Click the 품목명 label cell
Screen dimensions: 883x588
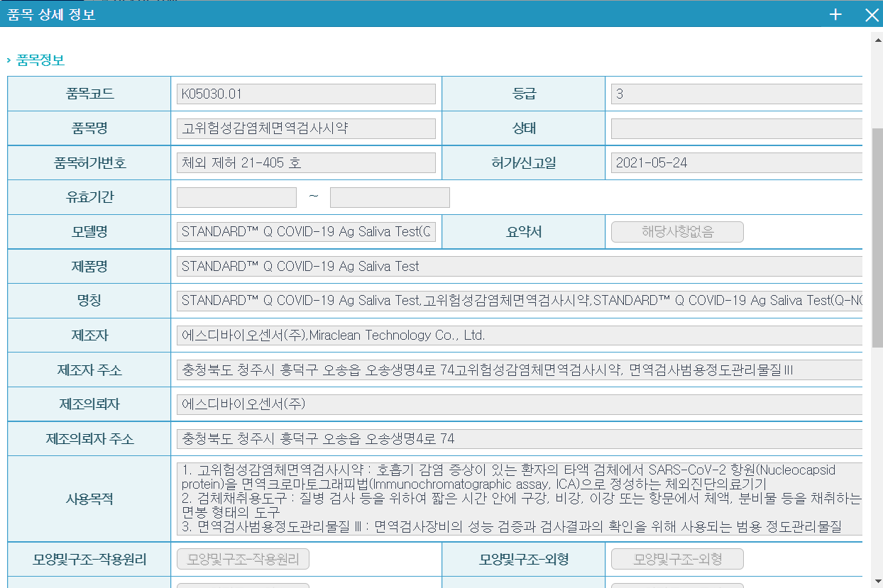(89, 128)
